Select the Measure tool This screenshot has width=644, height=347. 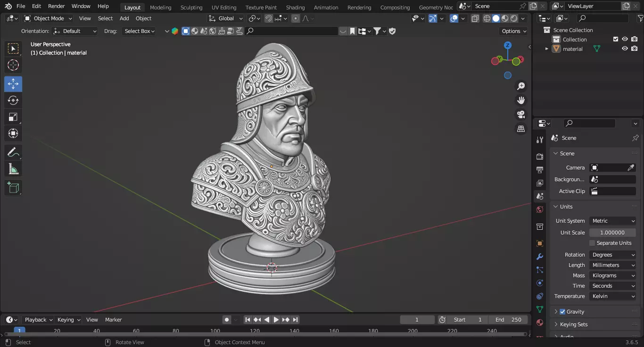[13, 169]
